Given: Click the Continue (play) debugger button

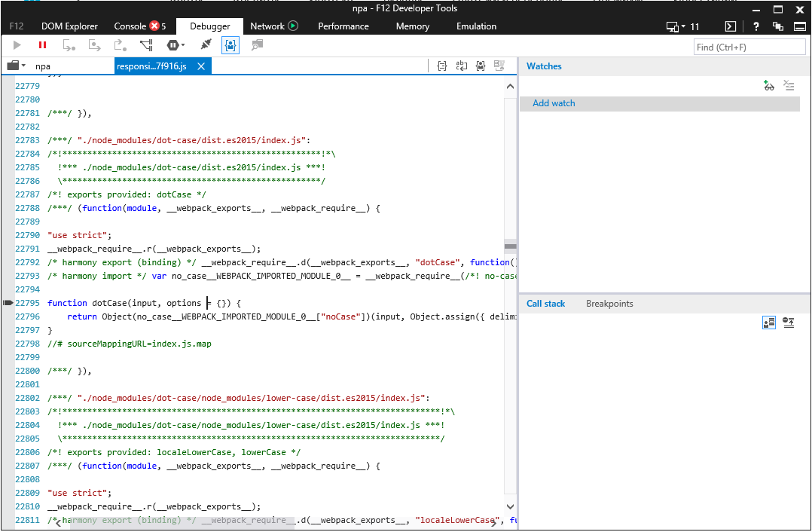Looking at the screenshot, I should pyautogui.click(x=17, y=45).
